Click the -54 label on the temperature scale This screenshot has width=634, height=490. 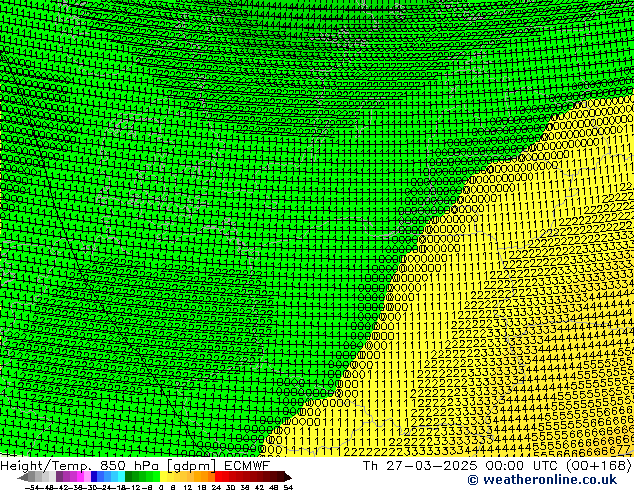(x=32, y=487)
